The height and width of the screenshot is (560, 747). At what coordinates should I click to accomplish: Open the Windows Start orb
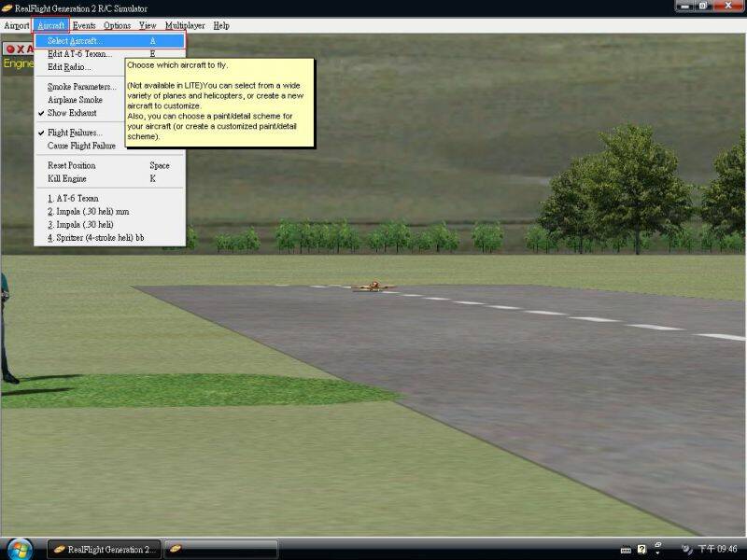tap(20, 549)
